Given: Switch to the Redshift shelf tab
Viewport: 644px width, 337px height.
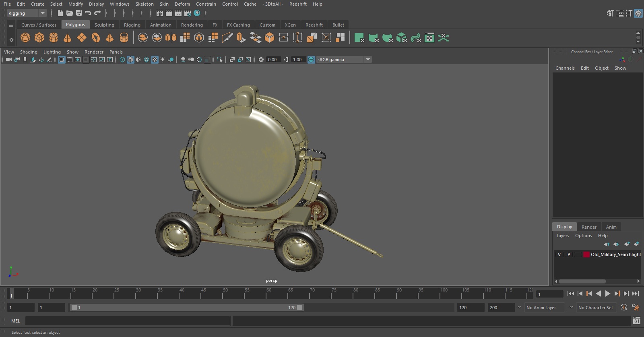Looking at the screenshot, I should click(x=314, y=25).
